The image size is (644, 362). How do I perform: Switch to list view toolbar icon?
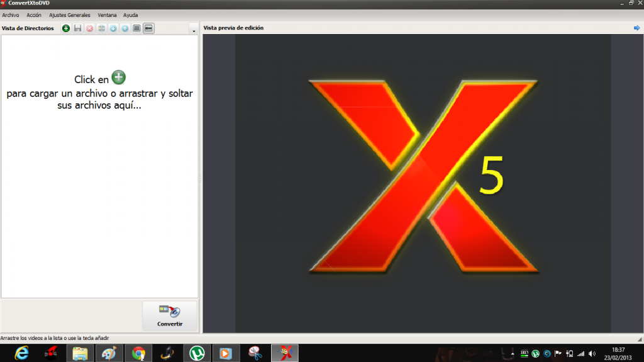coord(136,28)
